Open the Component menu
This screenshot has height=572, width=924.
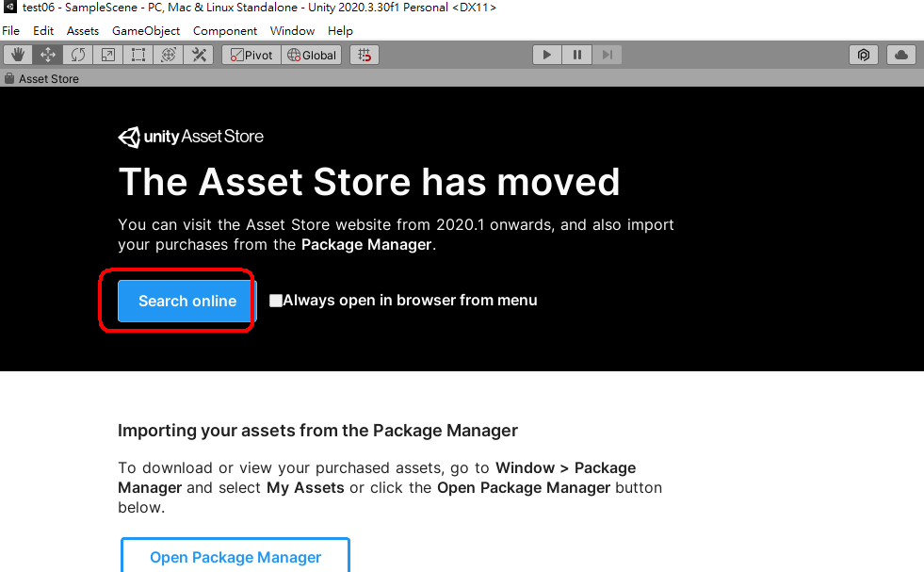[x=224, y=31]
